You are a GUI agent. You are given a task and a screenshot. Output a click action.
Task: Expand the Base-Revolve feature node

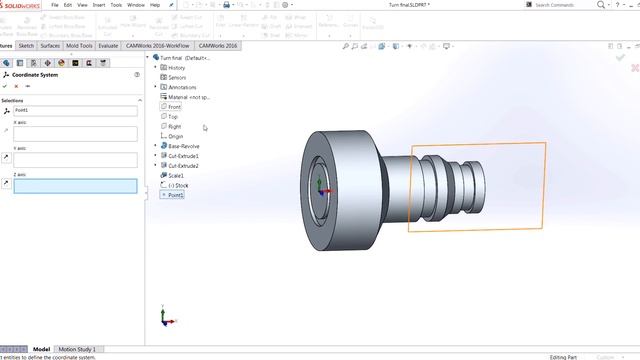155,146
